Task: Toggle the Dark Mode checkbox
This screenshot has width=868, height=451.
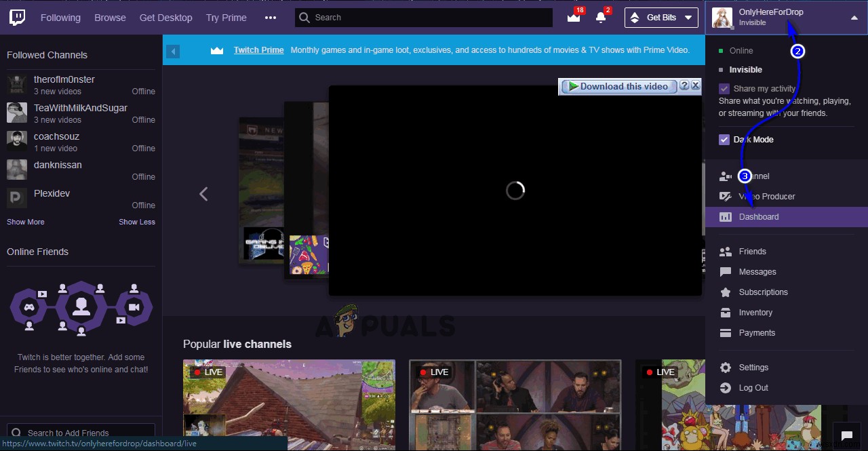Action: [724, 139]
